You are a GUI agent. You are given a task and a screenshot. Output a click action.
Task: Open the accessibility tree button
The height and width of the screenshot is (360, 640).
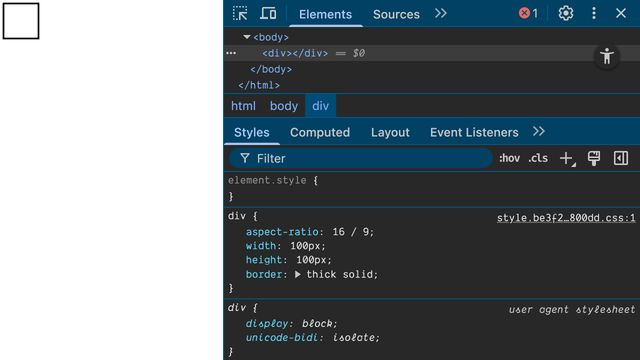click(607, 56)
